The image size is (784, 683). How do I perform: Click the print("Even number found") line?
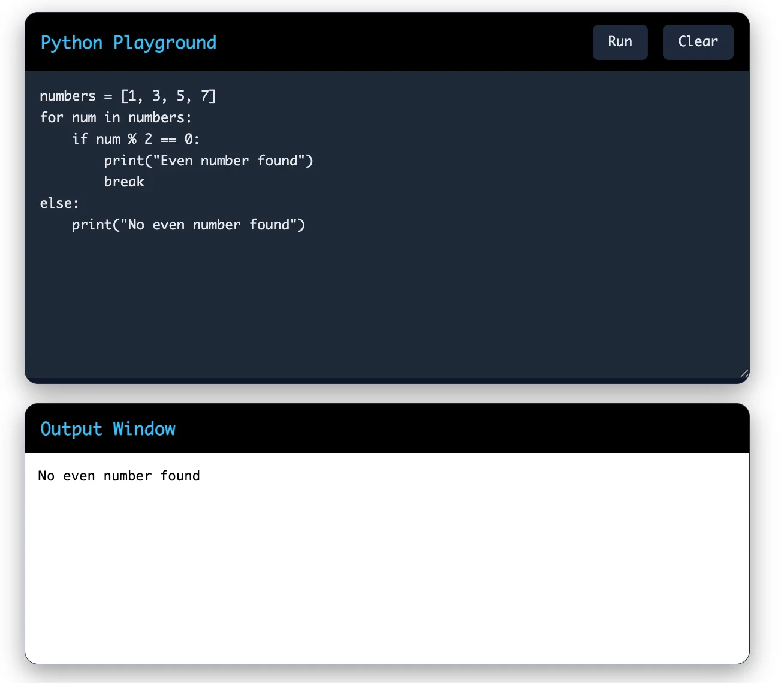209,161
